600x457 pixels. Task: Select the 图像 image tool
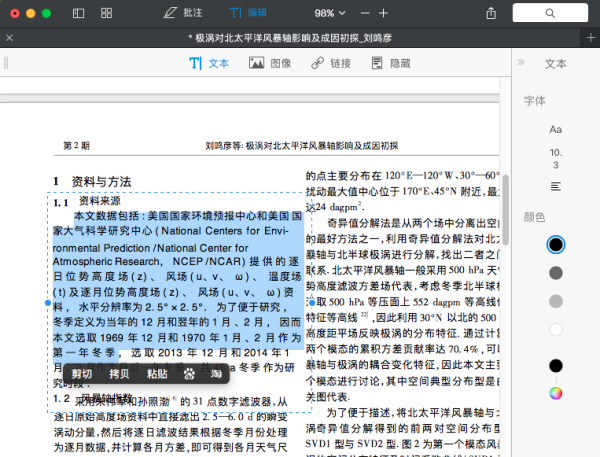coord(270,63)
